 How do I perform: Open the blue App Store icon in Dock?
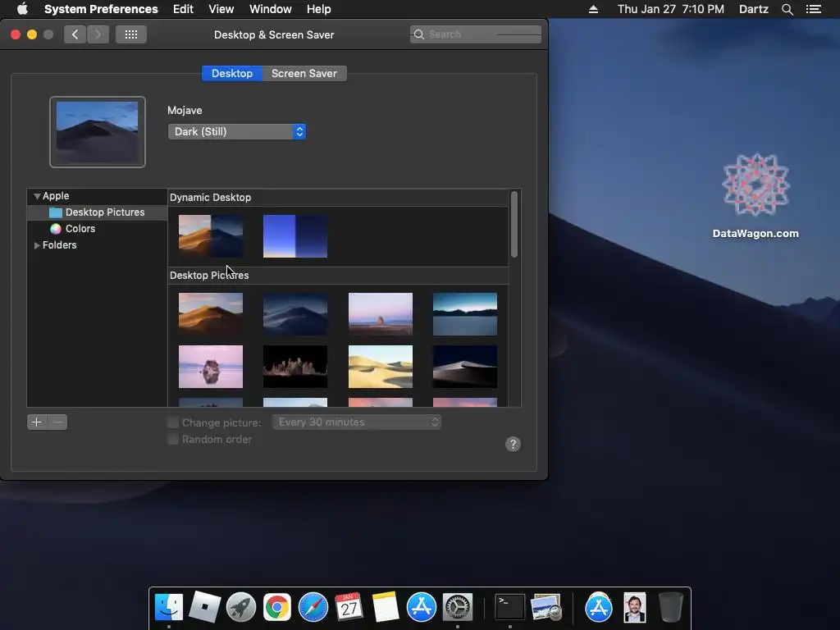[x=421, y=608]
